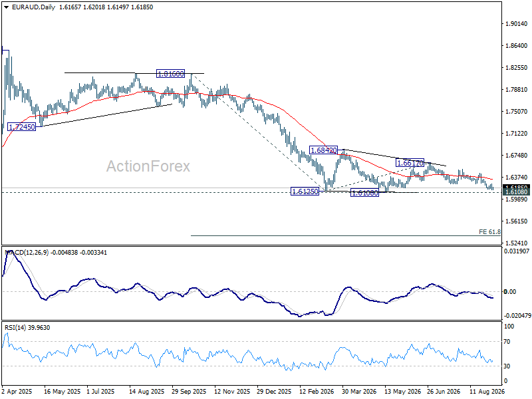Select the 1.61250 price label
Image resolution: width=532 pixels, height=399 pixels.
point(305,192)
